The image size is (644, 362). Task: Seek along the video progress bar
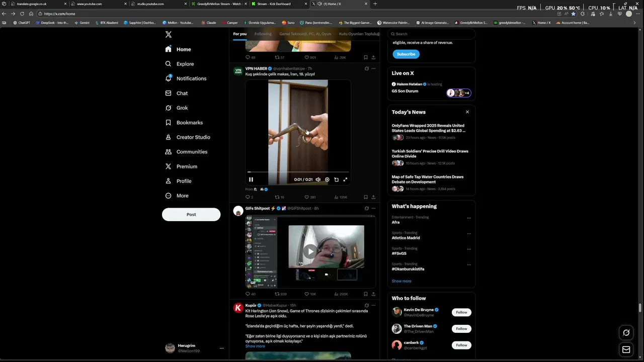click(298, 172)
